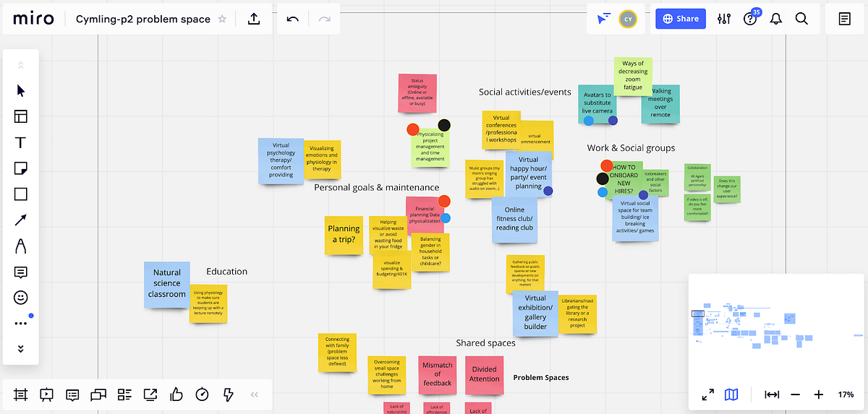Click the redo arrow

pyautogui.click(x=324, y=19)
